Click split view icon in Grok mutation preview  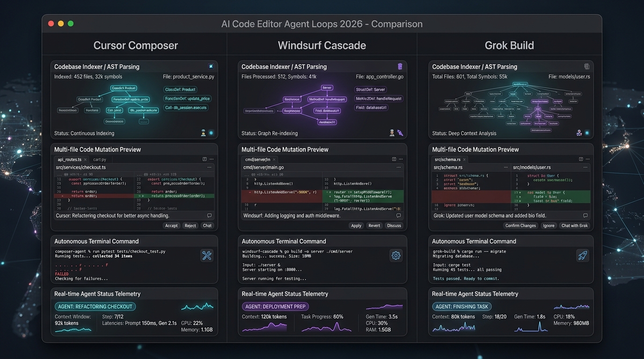581,159
